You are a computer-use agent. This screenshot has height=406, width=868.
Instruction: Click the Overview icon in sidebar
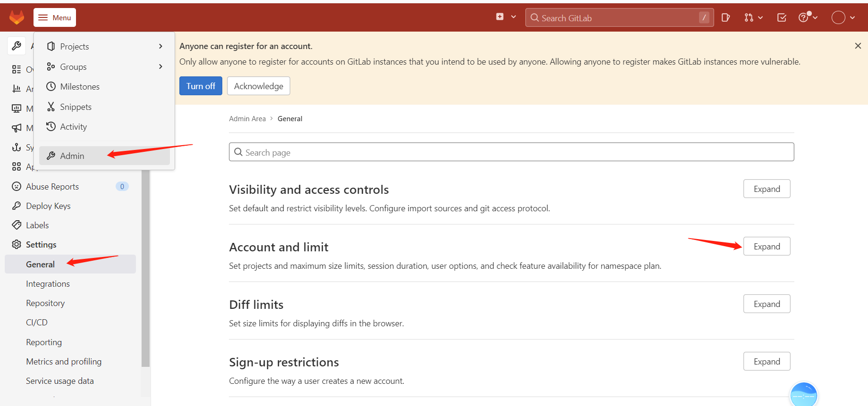(x=17, y=69)
